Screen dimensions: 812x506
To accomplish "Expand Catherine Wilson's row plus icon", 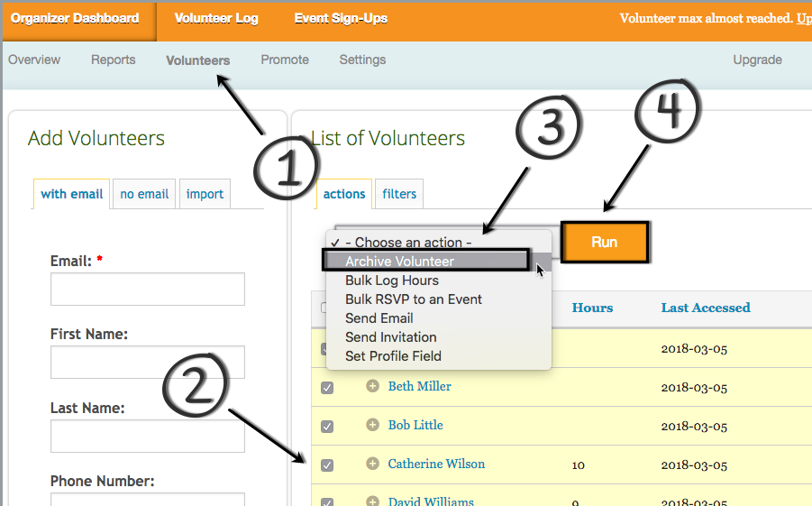I will pos(372,464).
